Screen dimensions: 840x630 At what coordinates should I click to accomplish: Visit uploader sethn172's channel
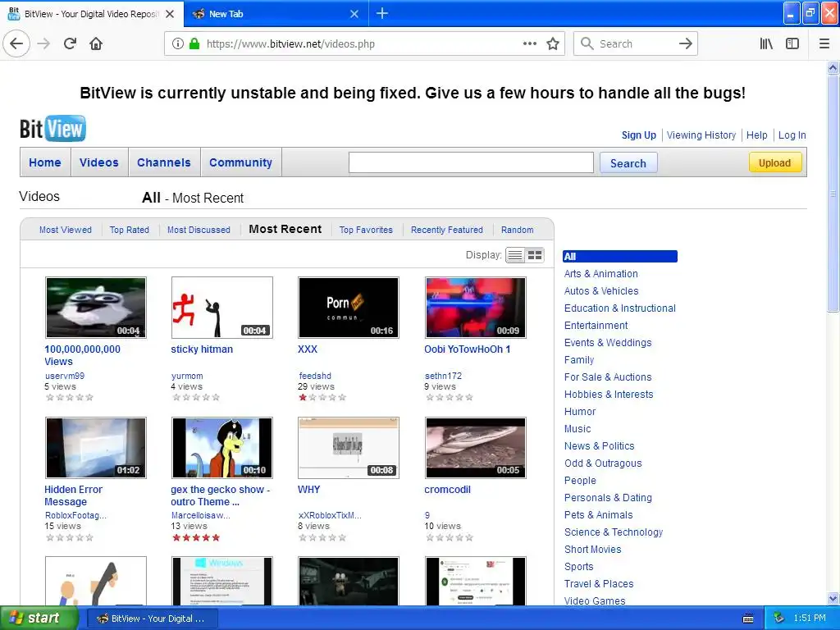click(x=443, y=376)
